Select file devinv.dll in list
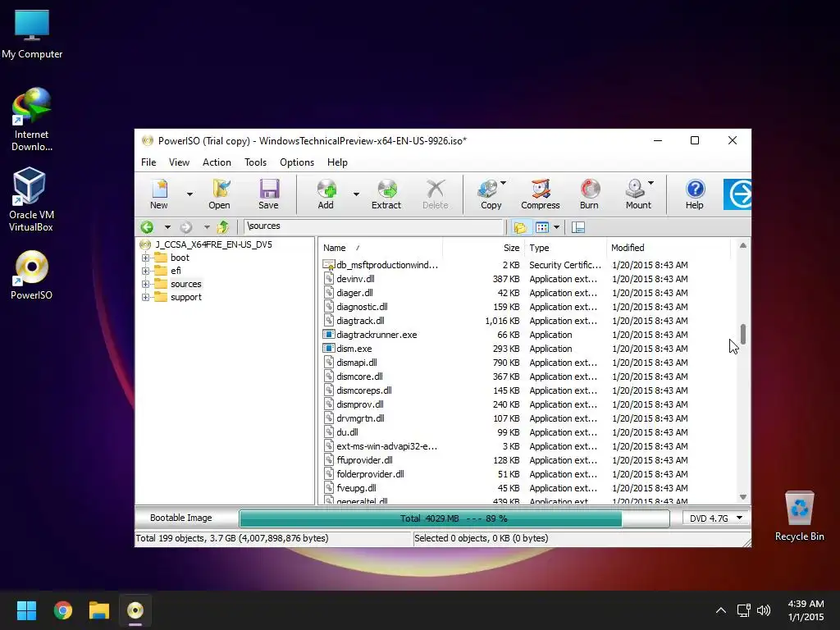 tap(355, 279)
